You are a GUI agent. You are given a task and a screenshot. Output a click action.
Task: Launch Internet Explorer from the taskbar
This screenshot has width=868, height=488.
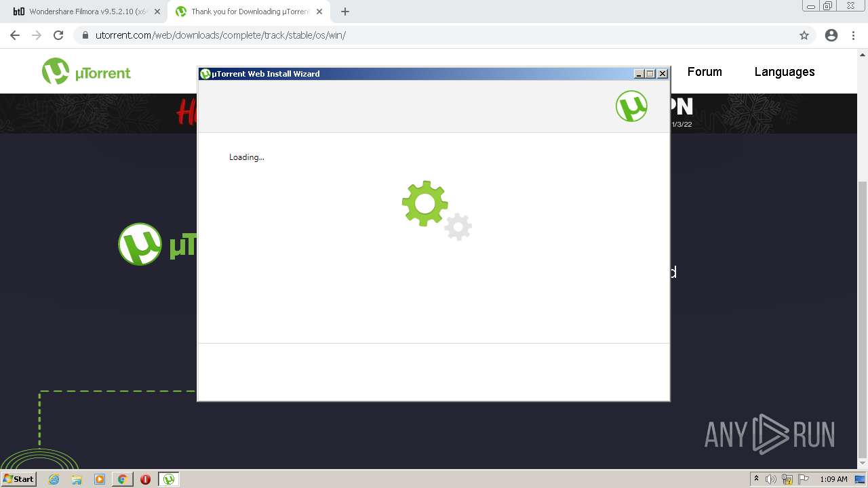point(54,479)
